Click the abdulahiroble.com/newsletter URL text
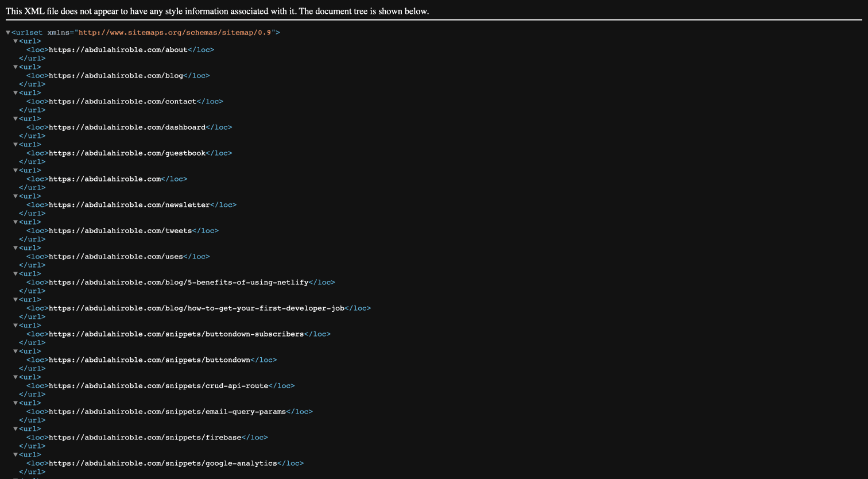Screen dimensions: 868x479 coord(130,204)
